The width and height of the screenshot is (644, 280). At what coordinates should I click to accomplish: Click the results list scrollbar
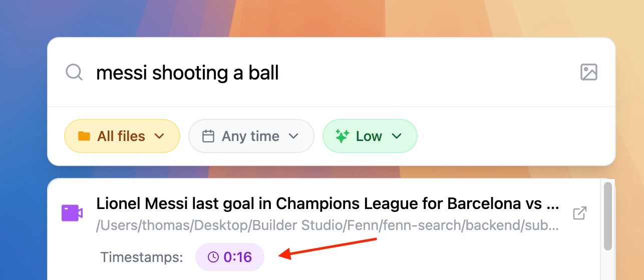point(608,216)
